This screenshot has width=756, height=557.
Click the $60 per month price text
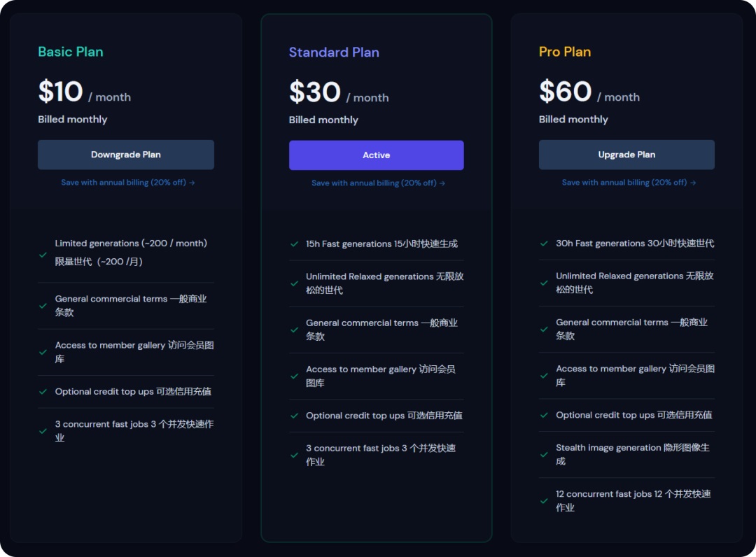pyautogui.click(x=589, y=92)
